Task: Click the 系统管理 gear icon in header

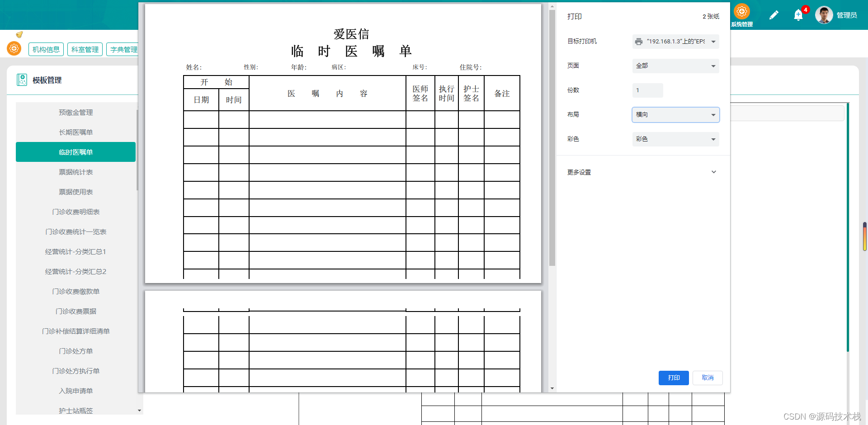Action: pos(742,11)
